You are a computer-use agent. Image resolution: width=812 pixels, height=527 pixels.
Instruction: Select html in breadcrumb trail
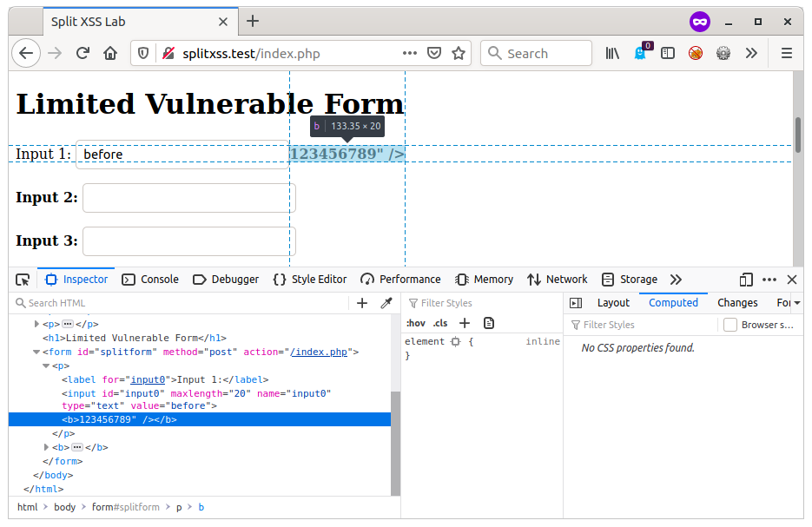pyautogui.click(x=28, y=507)
